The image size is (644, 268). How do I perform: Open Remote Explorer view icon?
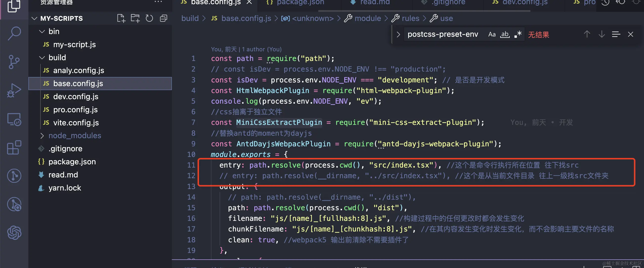[x=14, y=119]
